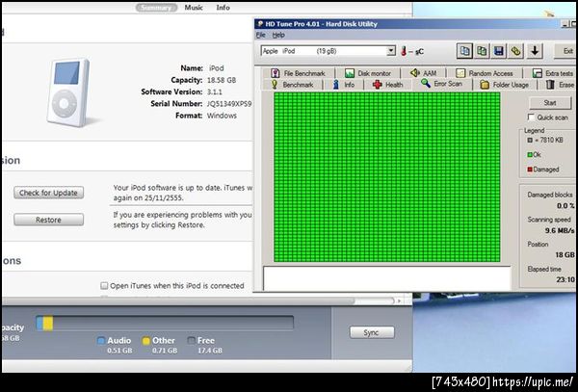The height and width of the screenshot is (392, 578).
Task: Click the Position 18 GB value
Action: (565, 254)
